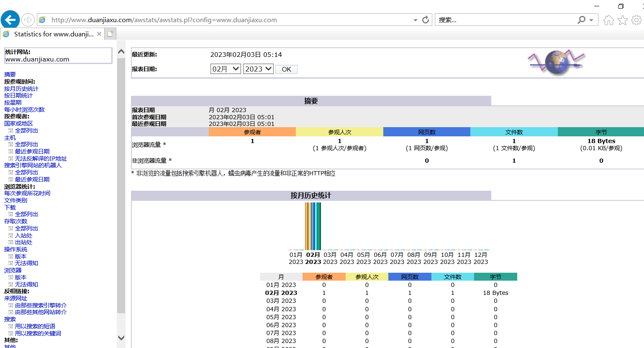Click the browser forward arrow button
Screen dimensions: 644x348
tap(28, 20)
